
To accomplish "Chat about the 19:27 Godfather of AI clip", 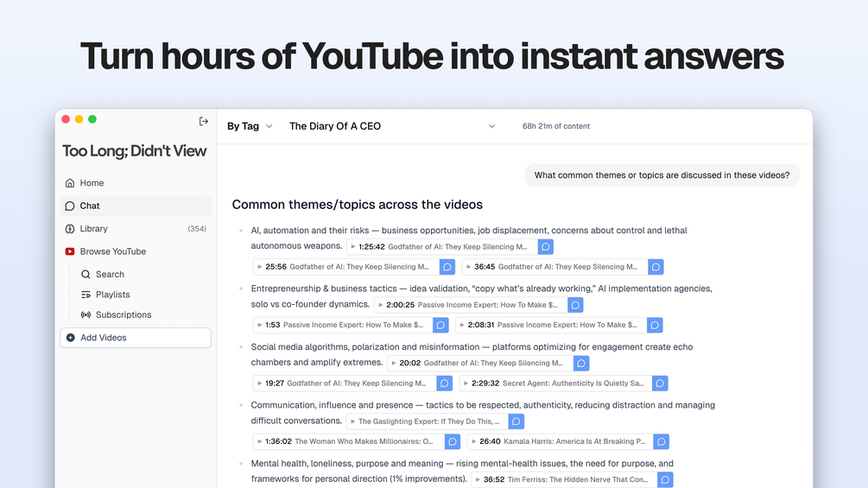I will (445, 383).
